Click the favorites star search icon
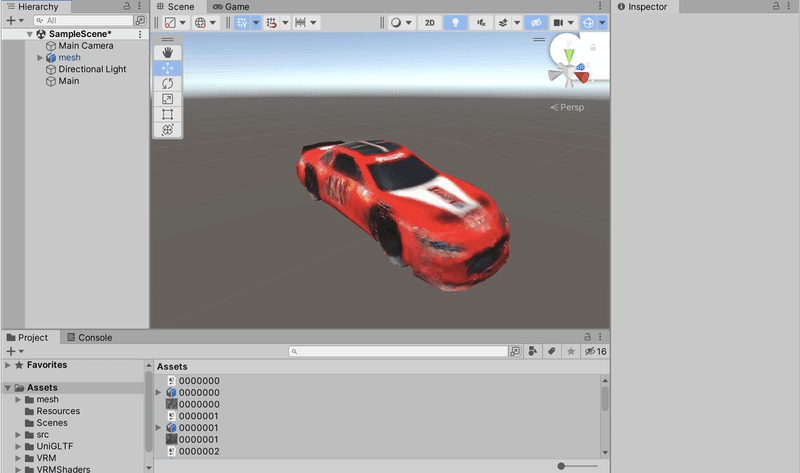The image size is (800, 473). pyautogui.click(x=571, y=351)
